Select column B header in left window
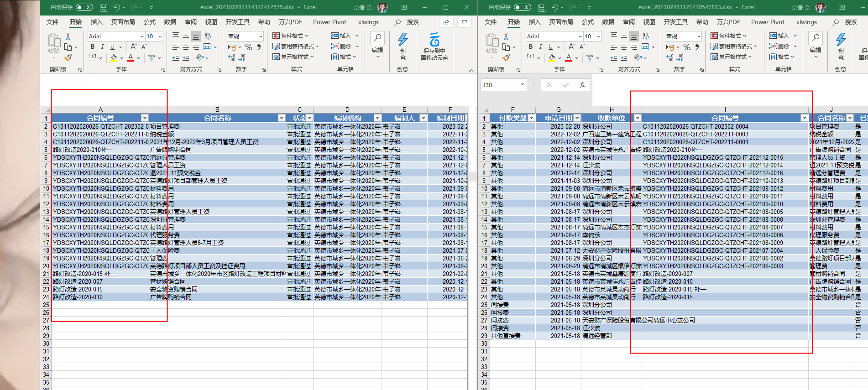The image size is (868, 390). click(217, 109)
